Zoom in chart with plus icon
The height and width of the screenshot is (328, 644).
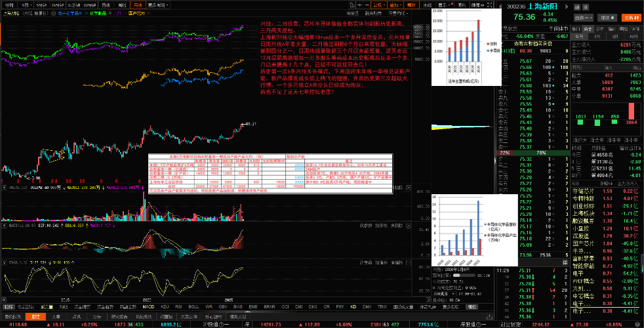(359, 5)
